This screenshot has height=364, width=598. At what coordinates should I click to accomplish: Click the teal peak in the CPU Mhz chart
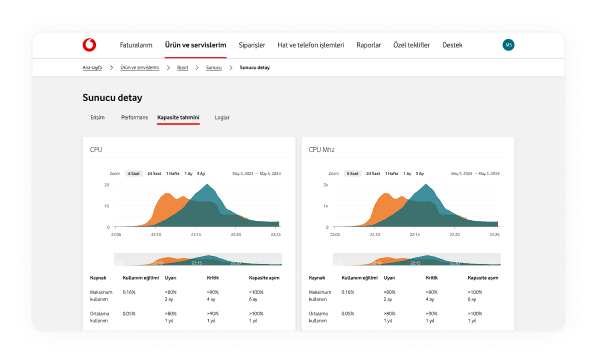(x=426, y=191)
